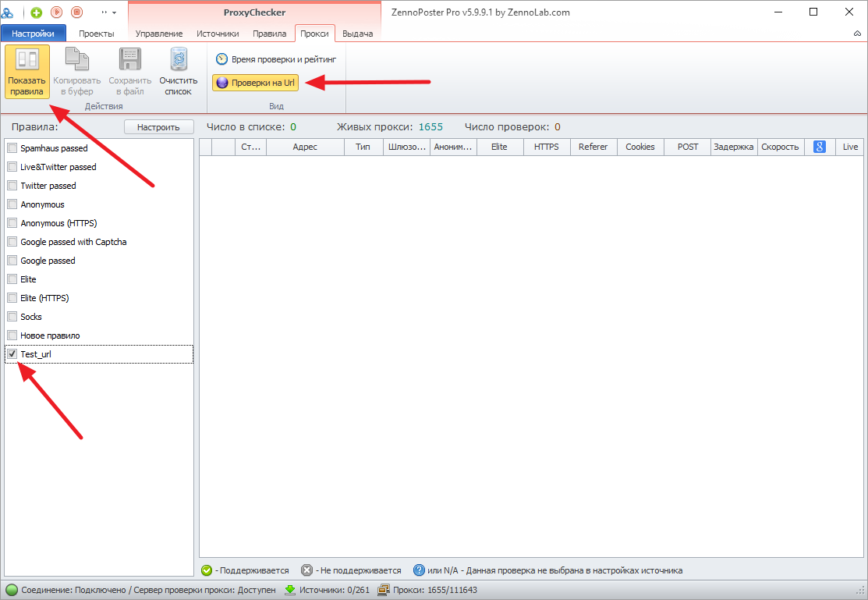Switch to the Правила tab
The image size is (868, 600).
[x=270, y=34]
